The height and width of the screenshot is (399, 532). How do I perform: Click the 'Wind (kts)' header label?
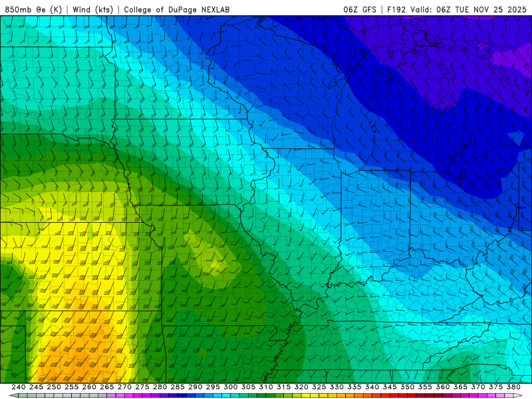(x=92, y=9)
